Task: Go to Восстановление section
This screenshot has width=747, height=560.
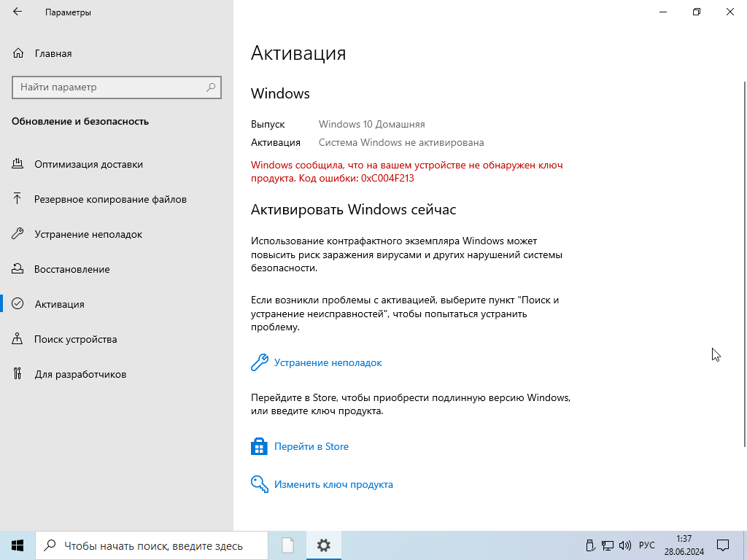Action: (x=71, y=269)
